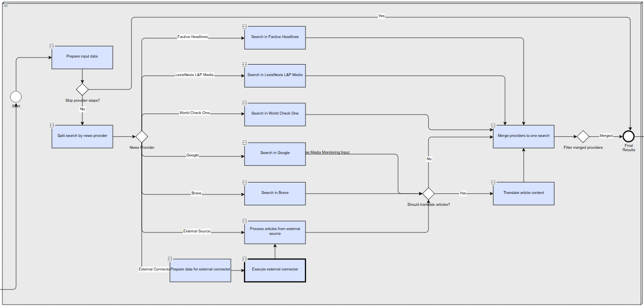This screenshot has width=644, height=308.
Task: Click the World Check One arrow label
Action: (x=194, y=113)
